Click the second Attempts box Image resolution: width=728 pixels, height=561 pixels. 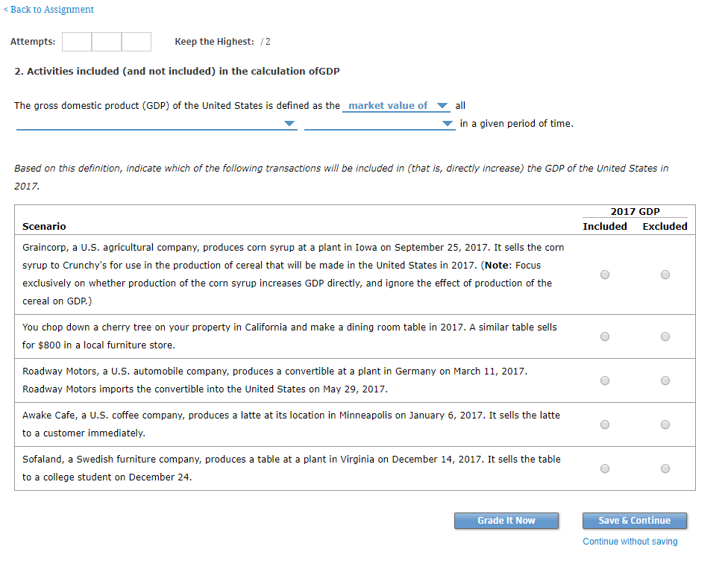107,42
